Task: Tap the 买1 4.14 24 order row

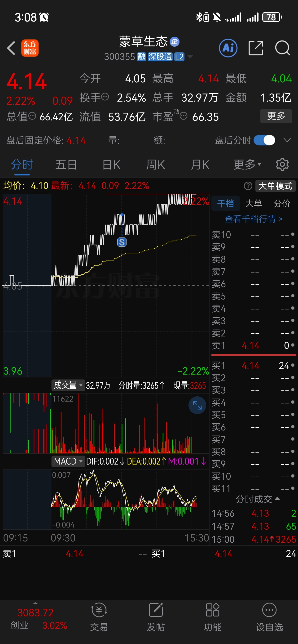Action: click(254, 366)
